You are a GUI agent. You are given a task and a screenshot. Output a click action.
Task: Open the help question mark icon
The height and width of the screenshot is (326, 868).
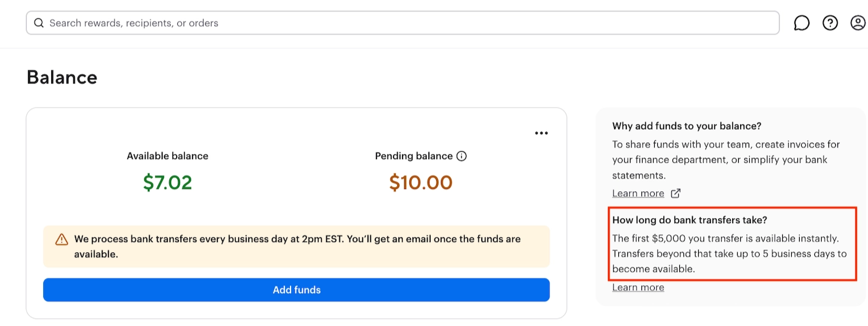[830, 23]
